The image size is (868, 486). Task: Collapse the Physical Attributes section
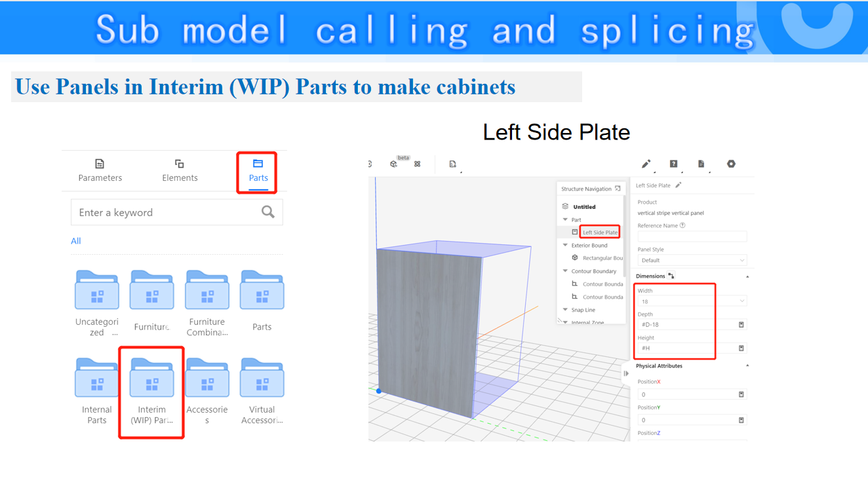tap(747, 365)
